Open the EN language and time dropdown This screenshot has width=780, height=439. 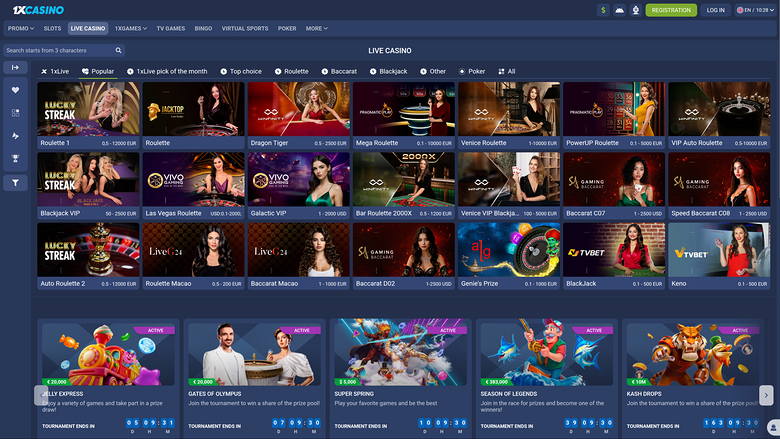point(755,10)
